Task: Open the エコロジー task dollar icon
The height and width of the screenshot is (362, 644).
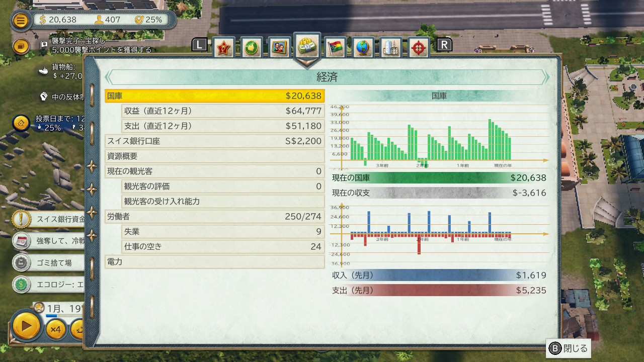Action: tap(21, 284)
